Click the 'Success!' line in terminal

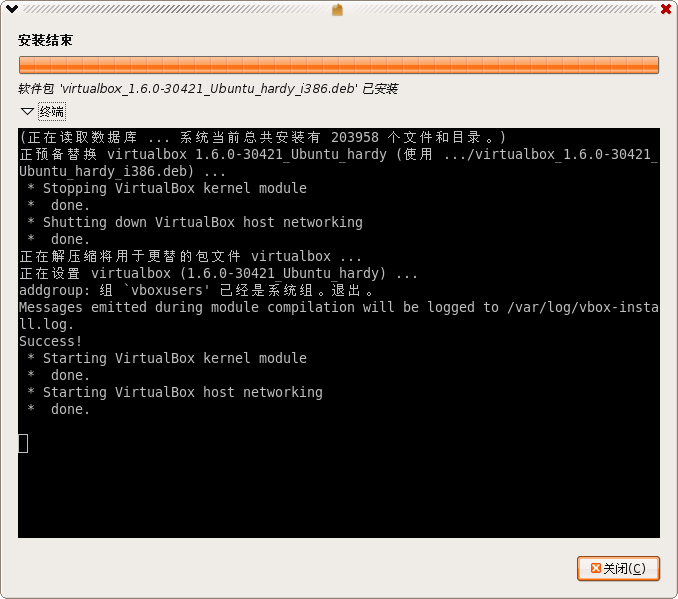pos(51,341)
